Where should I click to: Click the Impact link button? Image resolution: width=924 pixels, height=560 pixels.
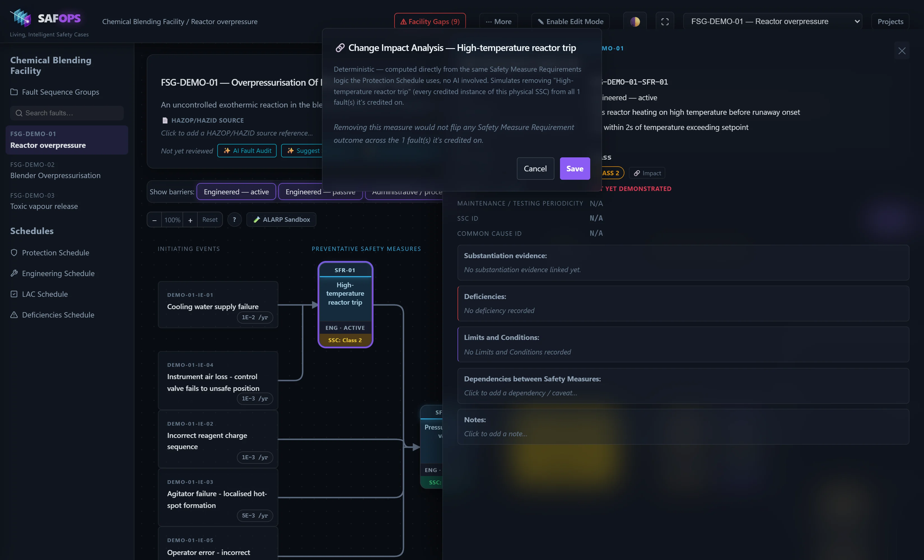pos(647,173)
